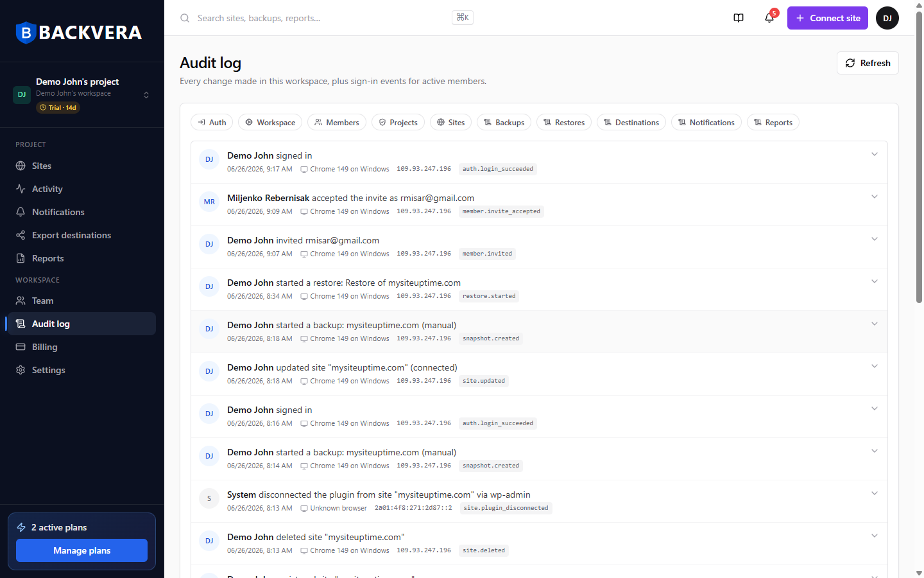Expand the updated site mysiteuptime.com entry
Viewport: 924px width, 578px height.
[875, 366]
